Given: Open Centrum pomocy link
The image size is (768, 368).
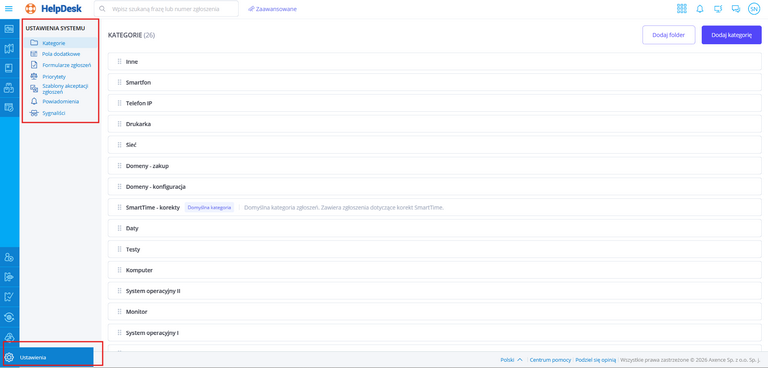Looking at the screenshot, I should pos(550,359).
